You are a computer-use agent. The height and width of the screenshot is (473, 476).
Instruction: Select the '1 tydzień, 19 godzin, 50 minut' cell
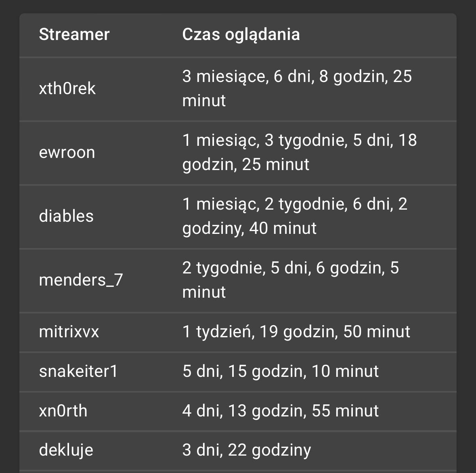(x=296, y=332)
